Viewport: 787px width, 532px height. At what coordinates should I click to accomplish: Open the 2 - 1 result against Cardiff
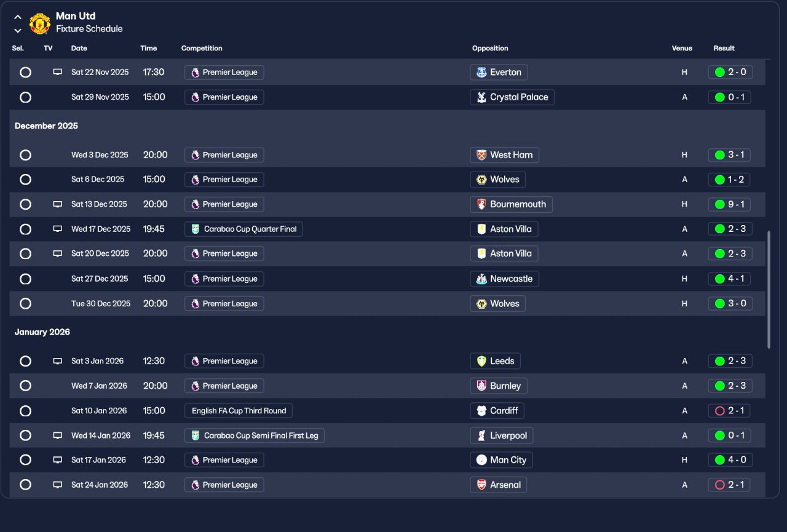pos(729,410)
